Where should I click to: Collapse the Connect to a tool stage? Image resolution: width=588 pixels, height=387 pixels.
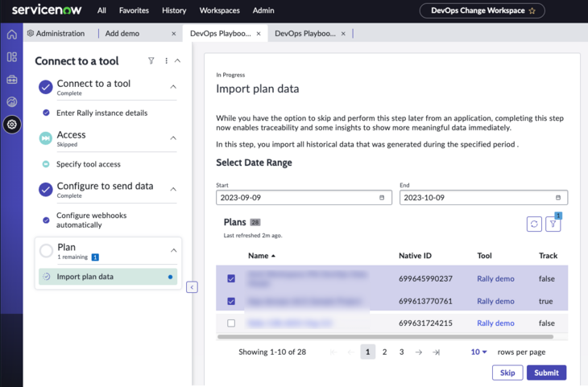(173, 87)
